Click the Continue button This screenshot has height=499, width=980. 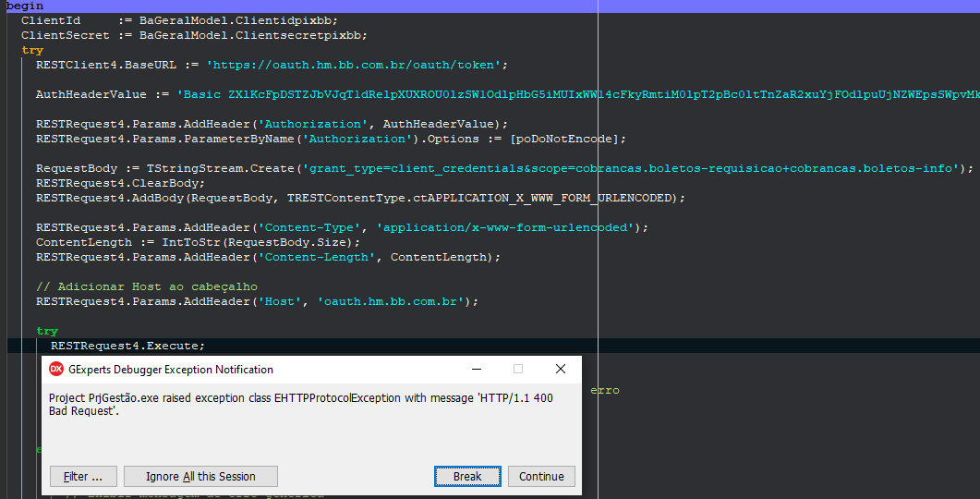click(541, 477)
